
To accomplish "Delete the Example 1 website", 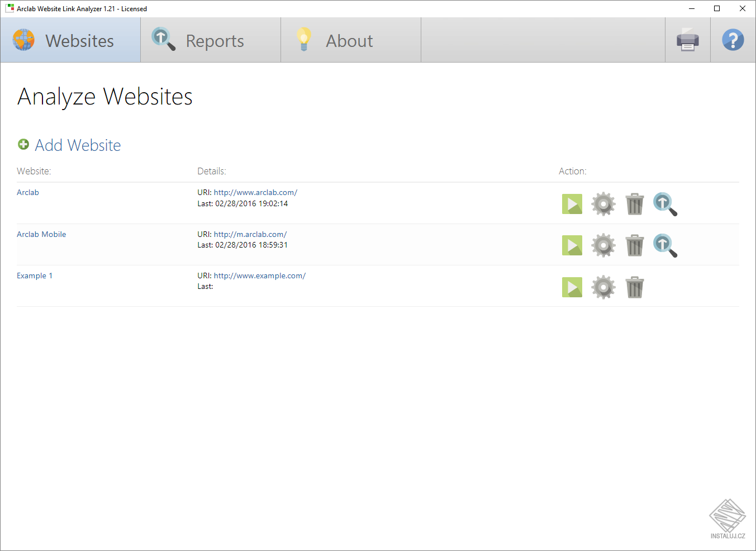I will (x=634, y=287).
